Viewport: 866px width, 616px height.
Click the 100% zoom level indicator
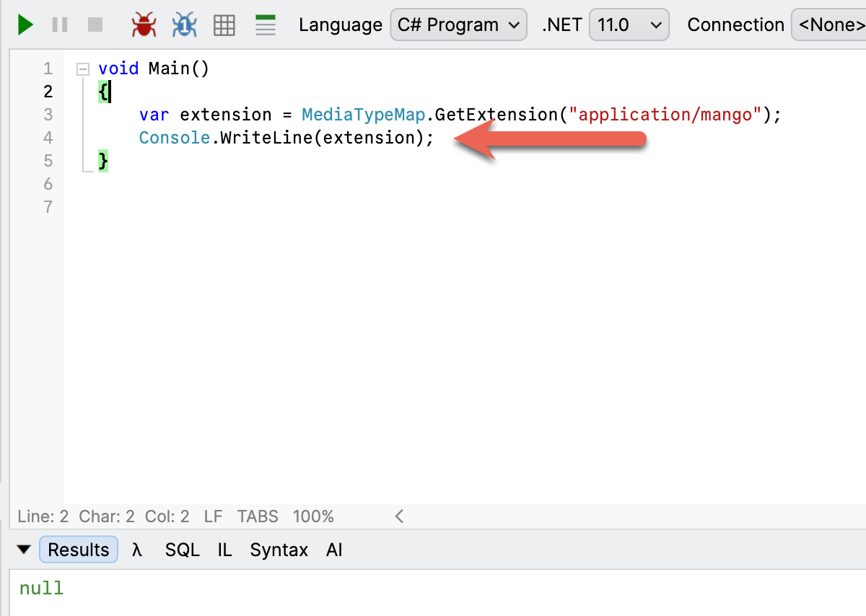point(313,516)
